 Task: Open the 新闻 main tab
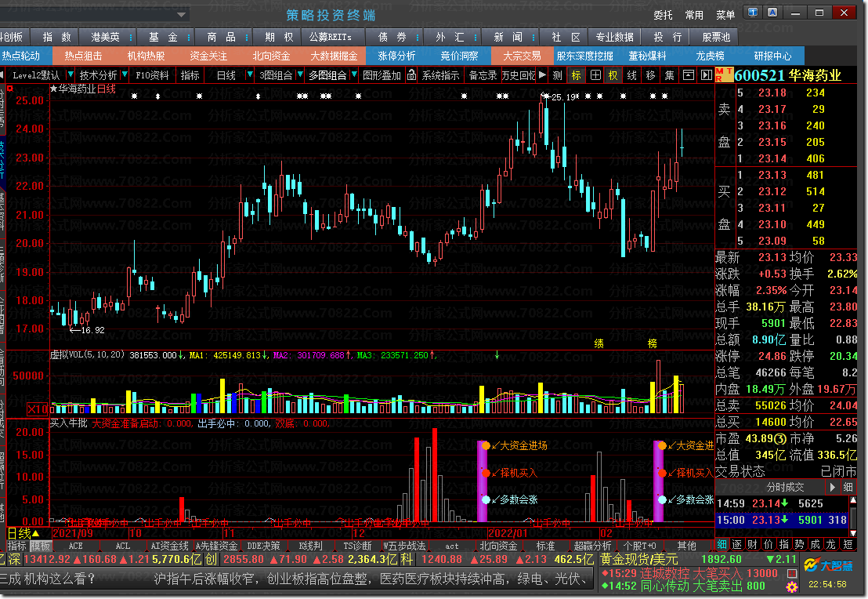(508, 37)
